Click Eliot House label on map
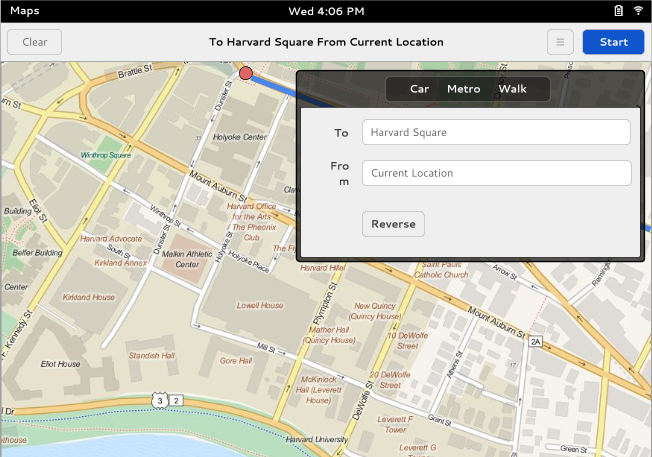The image size is (652, 457). tap(60, 364)
